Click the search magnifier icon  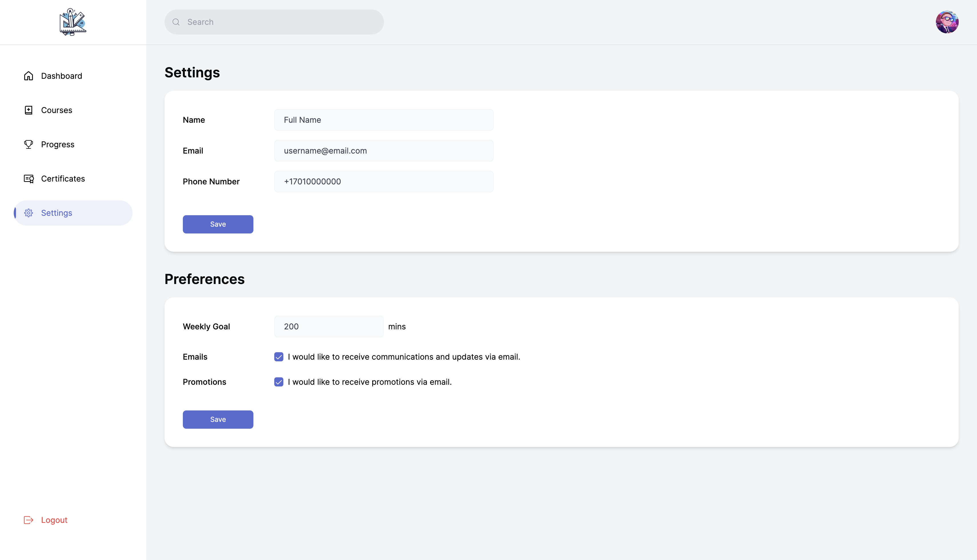[x=176, y=22]
